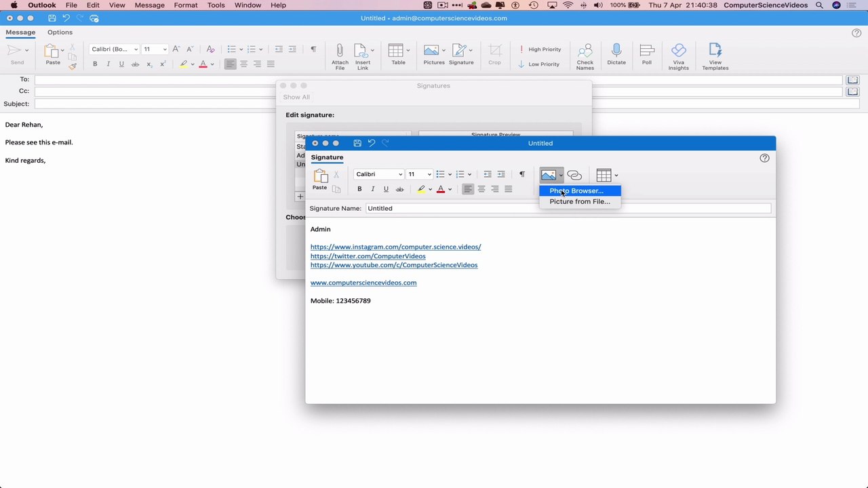Open the Instagram link in signature

[x=396, y=247]
